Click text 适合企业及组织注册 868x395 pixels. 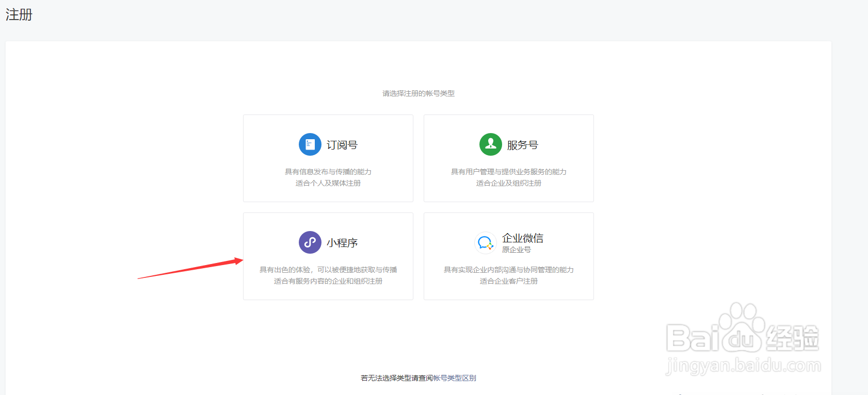pyautogui.click(x=509, y=183)
